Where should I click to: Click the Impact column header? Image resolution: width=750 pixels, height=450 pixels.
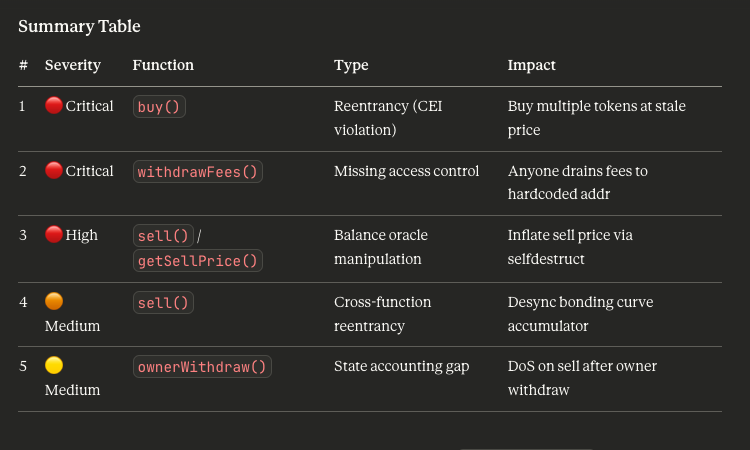[x=532, y=65]
